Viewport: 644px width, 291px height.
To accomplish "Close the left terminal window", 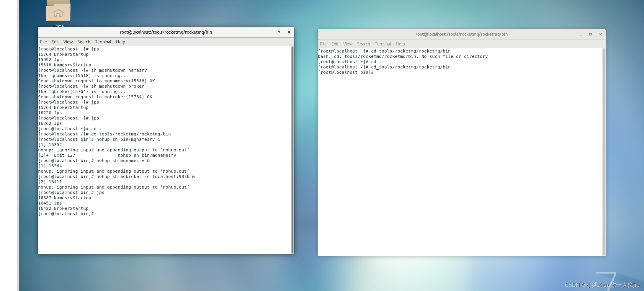I will pyautogui.click(x=289, y=32).
